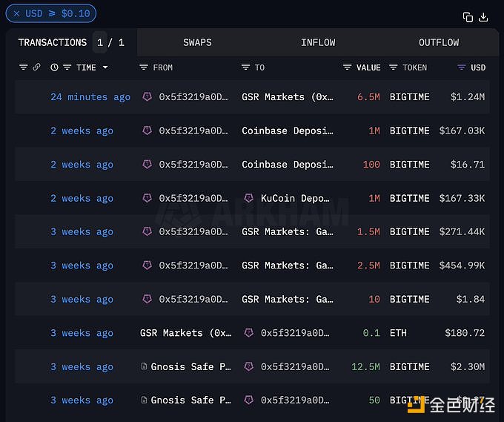Open the Time column filter

(x=67, y=67)
